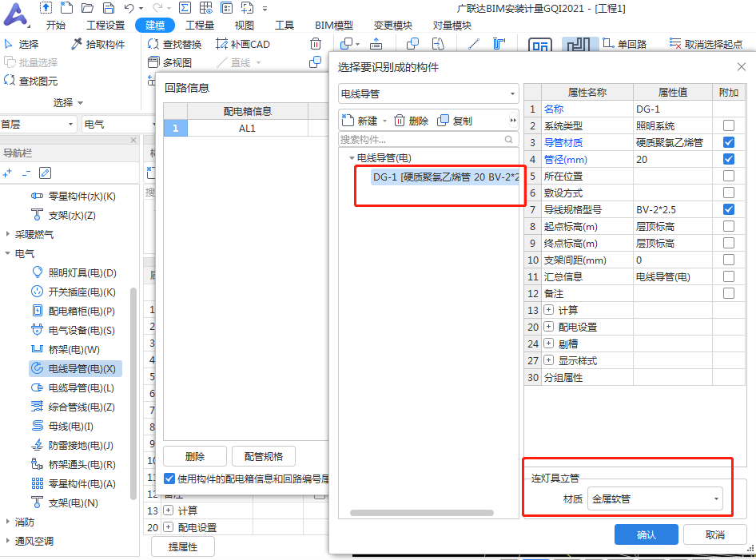Click the horizontal scrollbar in component list
This screenshot has width=756, height=560.
[x=422, y=513]
